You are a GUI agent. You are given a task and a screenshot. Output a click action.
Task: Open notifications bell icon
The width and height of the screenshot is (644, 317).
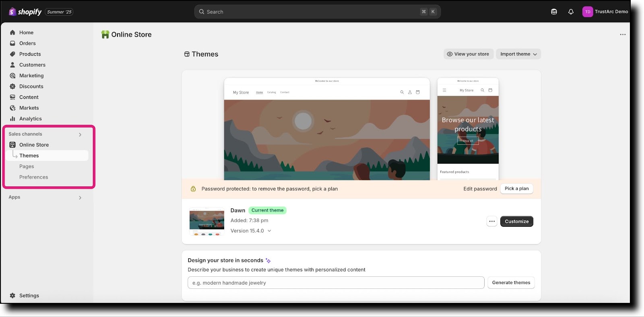(571, 12)
